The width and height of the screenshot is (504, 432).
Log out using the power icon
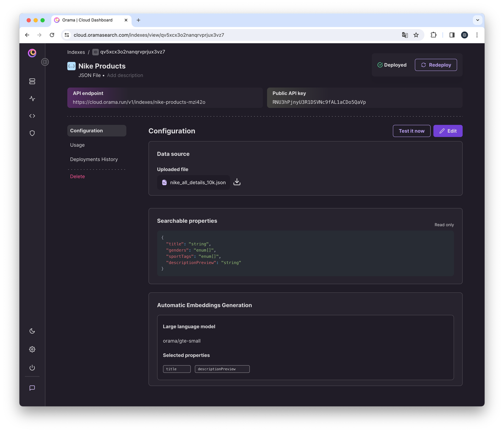[32, 368]
